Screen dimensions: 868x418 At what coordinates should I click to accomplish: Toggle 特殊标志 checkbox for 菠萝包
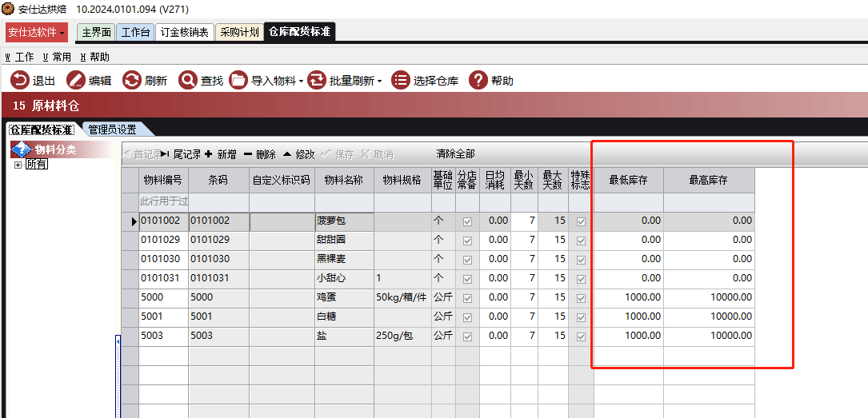(x=582, y=221)
